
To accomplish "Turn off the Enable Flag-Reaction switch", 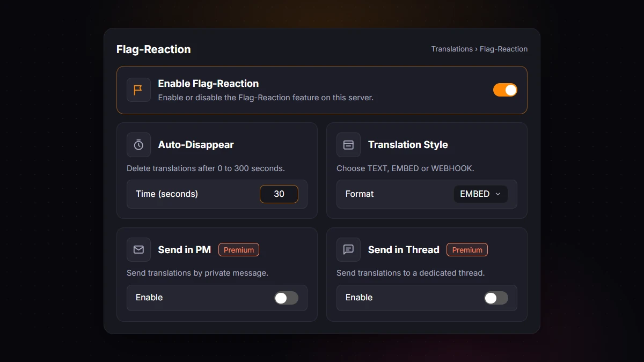I will tap(505, 90).
